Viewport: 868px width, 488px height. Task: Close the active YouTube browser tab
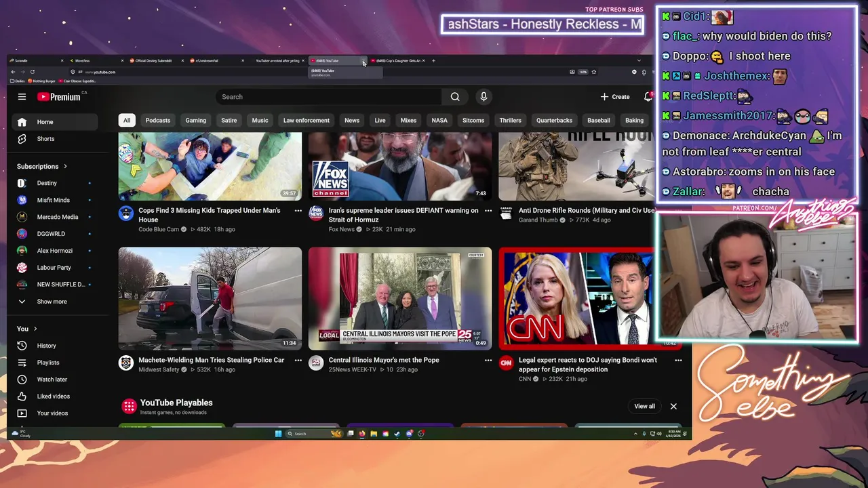point(363,61)
